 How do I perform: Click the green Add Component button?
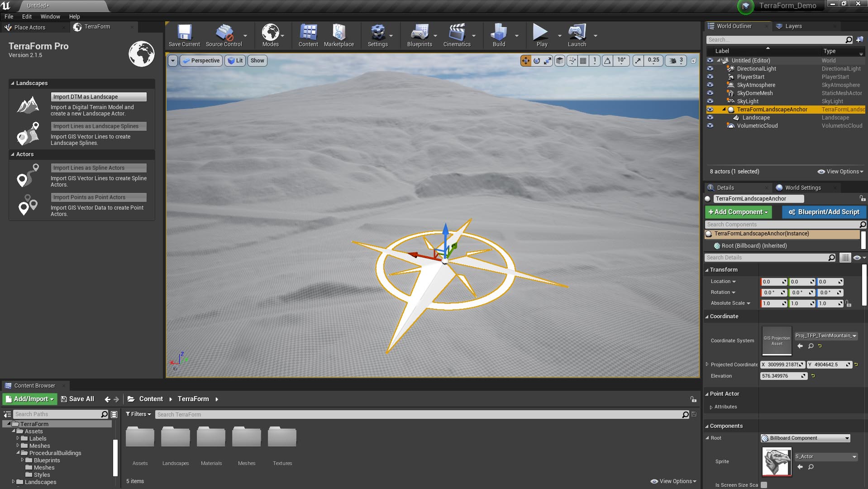pos(738,212)
